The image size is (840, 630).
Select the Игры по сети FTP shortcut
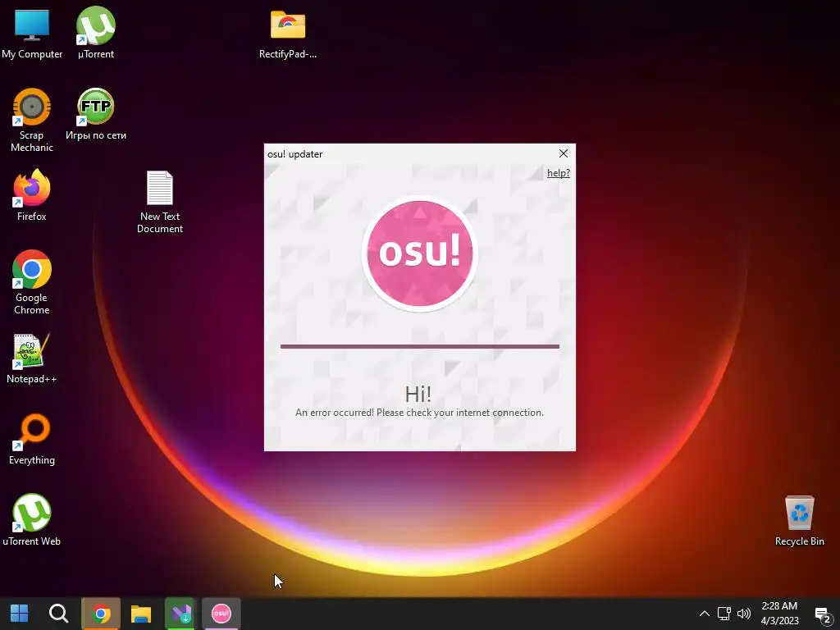pyautogui.click(x=96, y=115)
